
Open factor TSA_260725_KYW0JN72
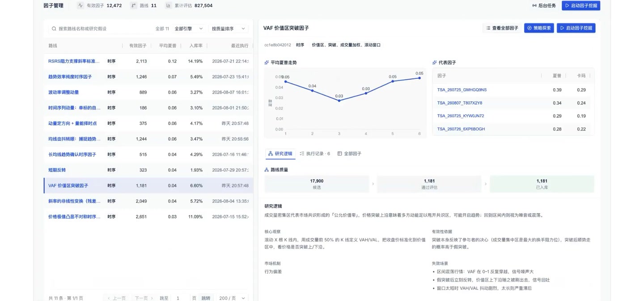(x=461, y=116)
